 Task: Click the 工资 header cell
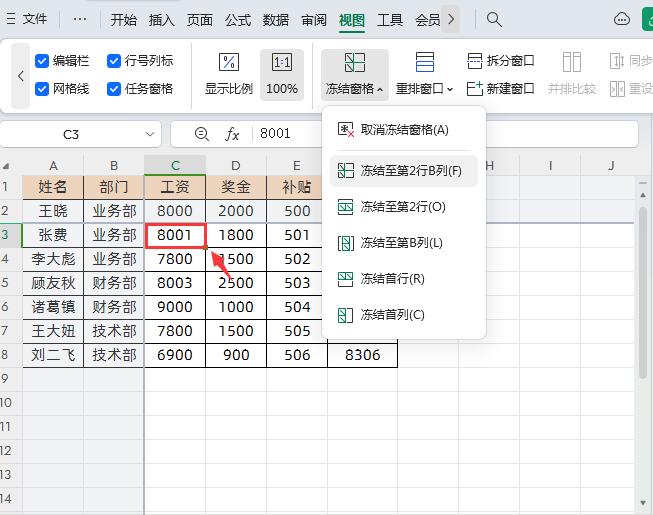coord(175,187)
